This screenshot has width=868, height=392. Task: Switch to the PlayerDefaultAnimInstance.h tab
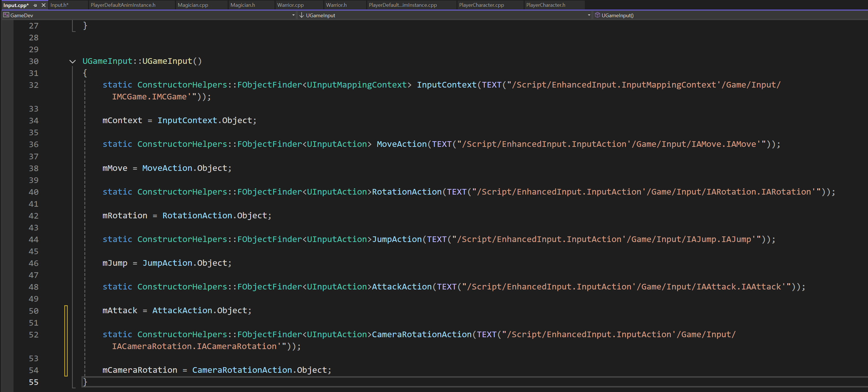pyautogui.click(x=123, y=5)
